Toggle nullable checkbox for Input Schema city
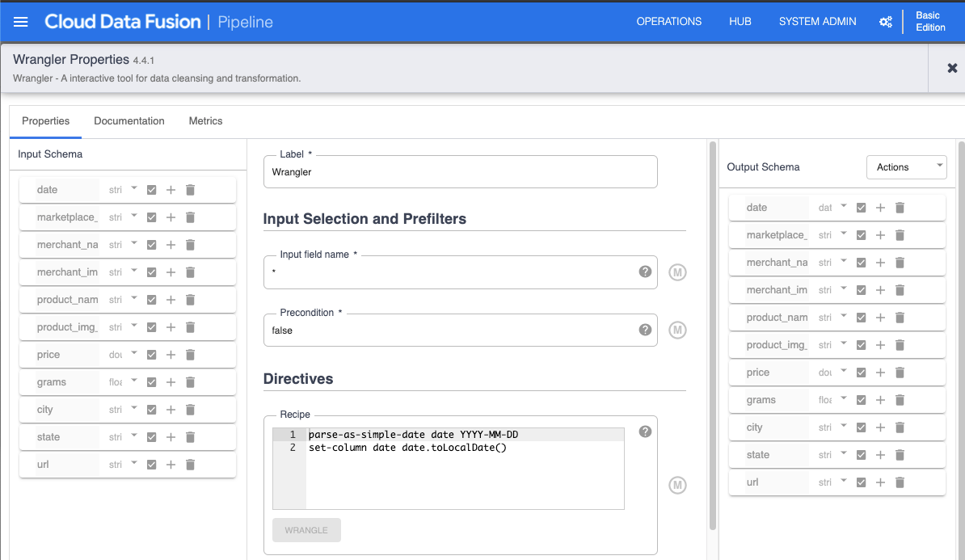 151,409
